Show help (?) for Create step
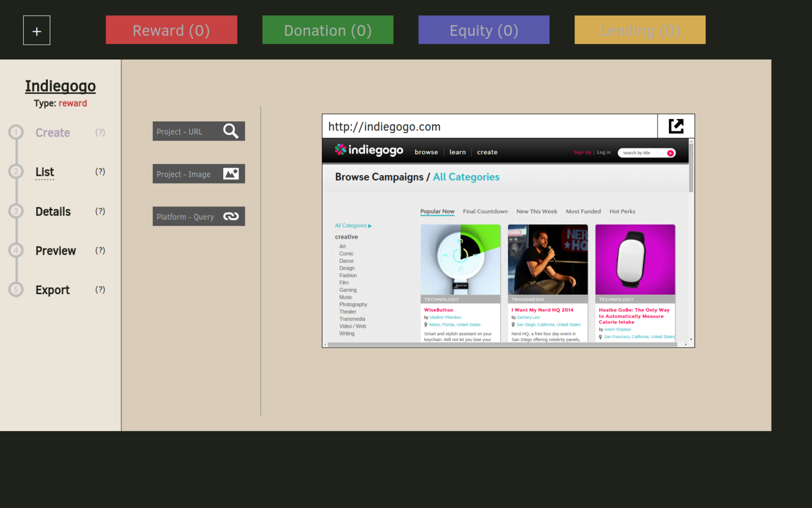The width and height of the screenshot is (812, 508). [100, 132]
